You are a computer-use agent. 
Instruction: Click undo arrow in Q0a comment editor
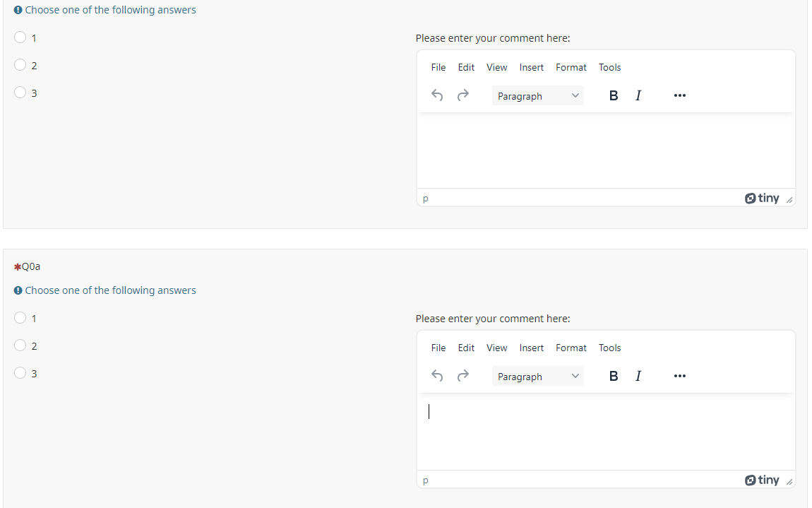(x=437, y=376)
